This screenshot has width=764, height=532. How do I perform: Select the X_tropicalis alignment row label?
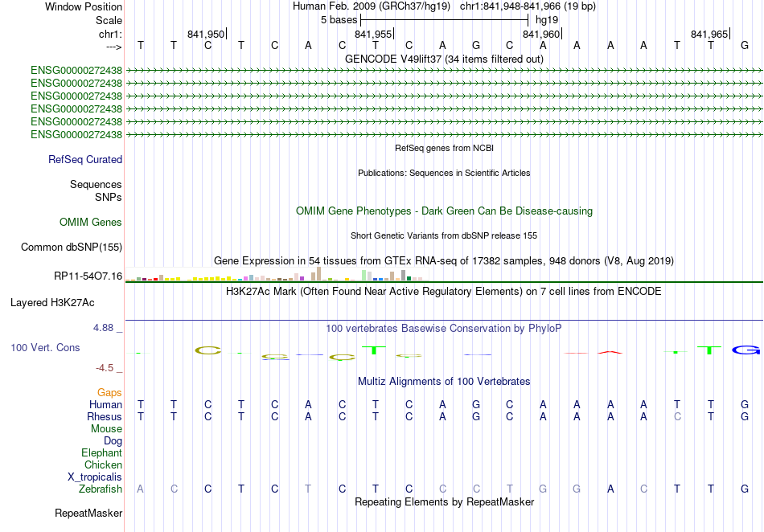tap(95, 477)
